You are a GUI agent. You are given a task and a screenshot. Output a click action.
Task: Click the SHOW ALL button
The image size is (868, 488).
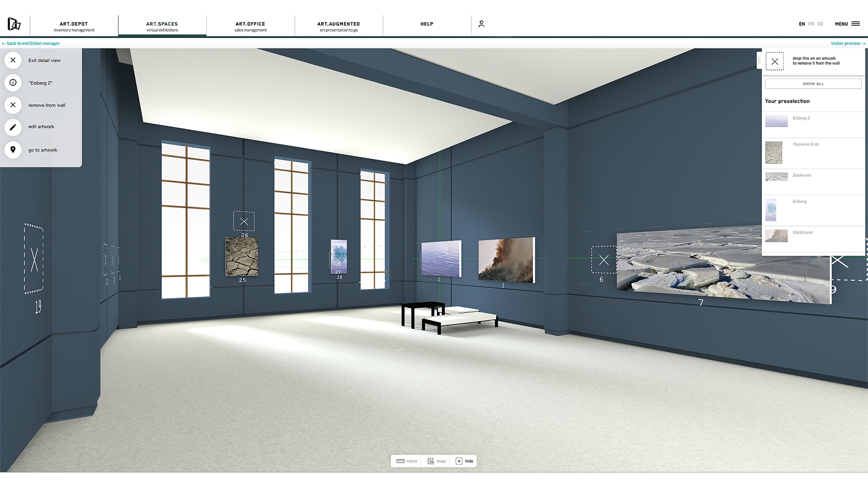tap(813, 83)
